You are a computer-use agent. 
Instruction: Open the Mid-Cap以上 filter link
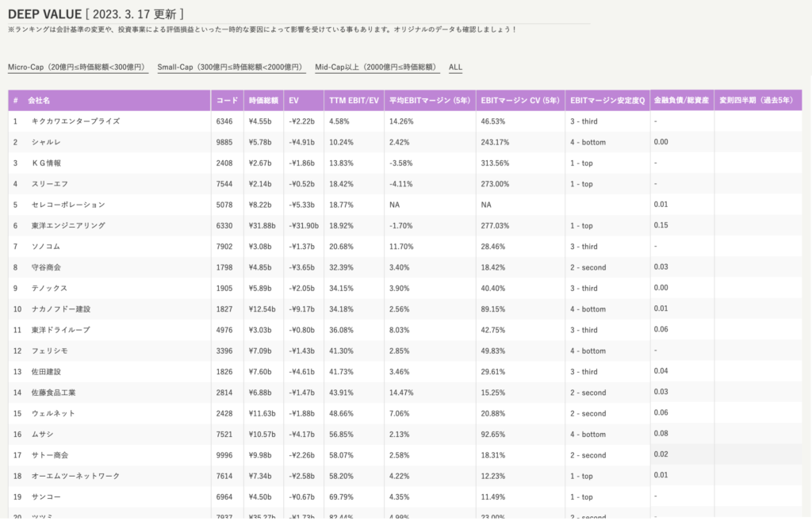pyautogui.click(x=377, y=67)
